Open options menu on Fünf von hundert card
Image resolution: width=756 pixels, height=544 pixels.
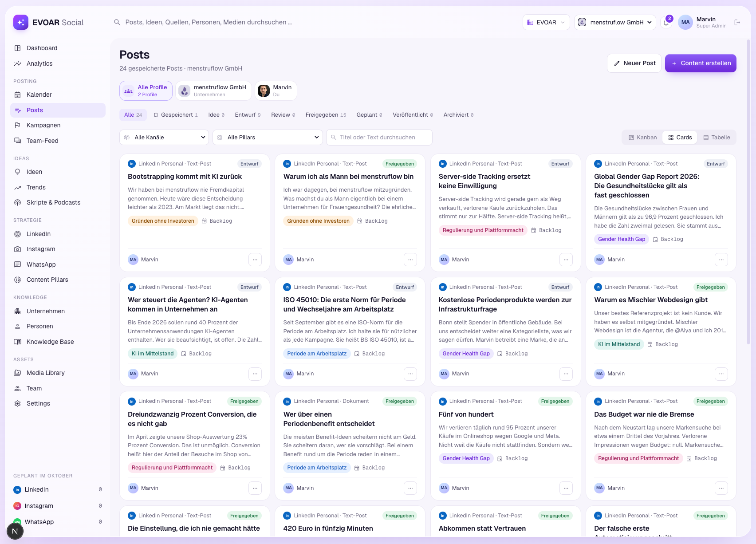pyautogui.click(x=566, y=488)
